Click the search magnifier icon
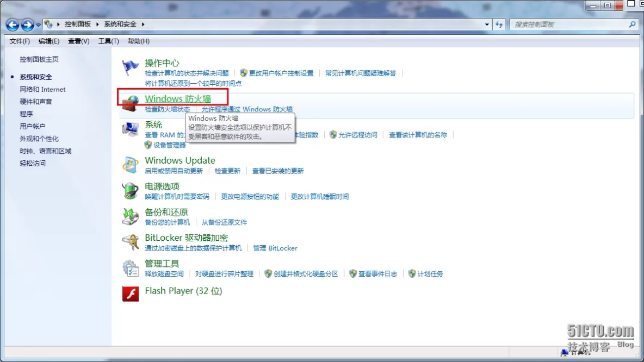644x362 pixels. [632, 24]
